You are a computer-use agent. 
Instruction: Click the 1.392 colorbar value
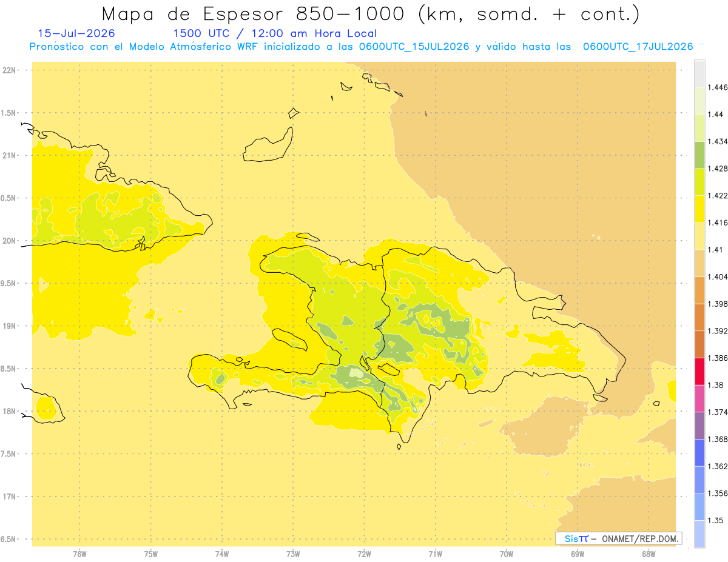click(718, 331)
